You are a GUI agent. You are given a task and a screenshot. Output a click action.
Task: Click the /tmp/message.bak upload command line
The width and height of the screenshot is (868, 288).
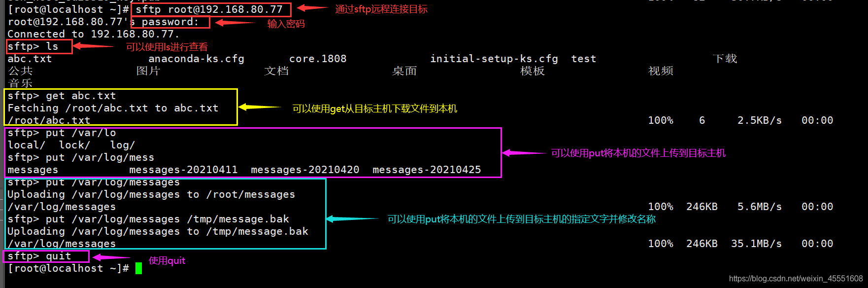point(148,219)
